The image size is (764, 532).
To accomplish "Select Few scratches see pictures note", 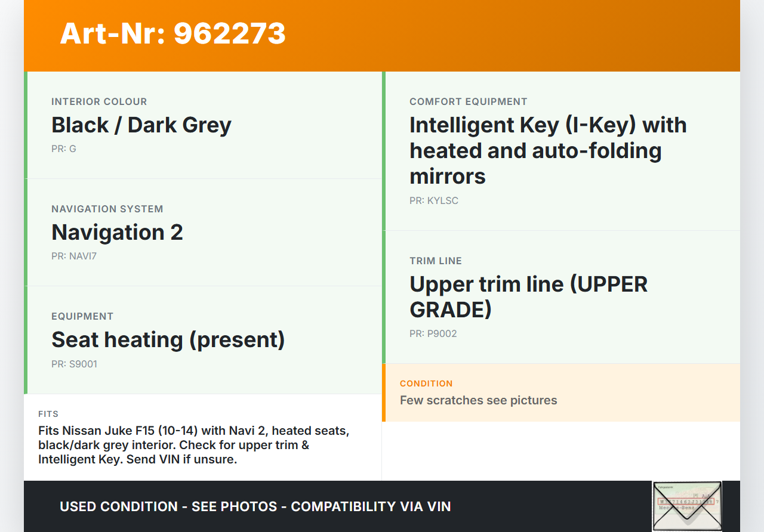I will tap(478, 400).
